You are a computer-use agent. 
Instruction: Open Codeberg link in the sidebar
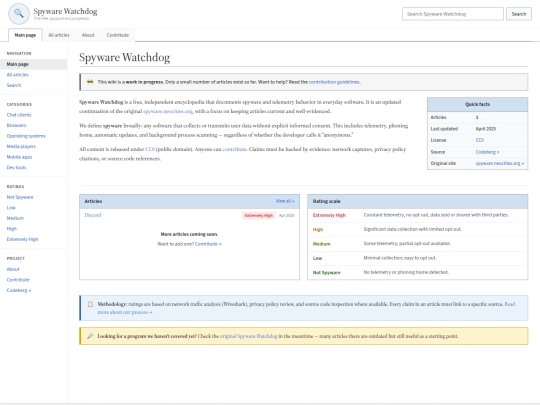point(19,290)
